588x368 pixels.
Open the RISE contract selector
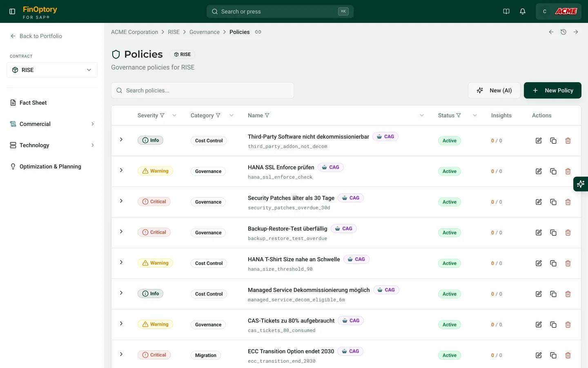pyautogui.click(x=52, y=70)
